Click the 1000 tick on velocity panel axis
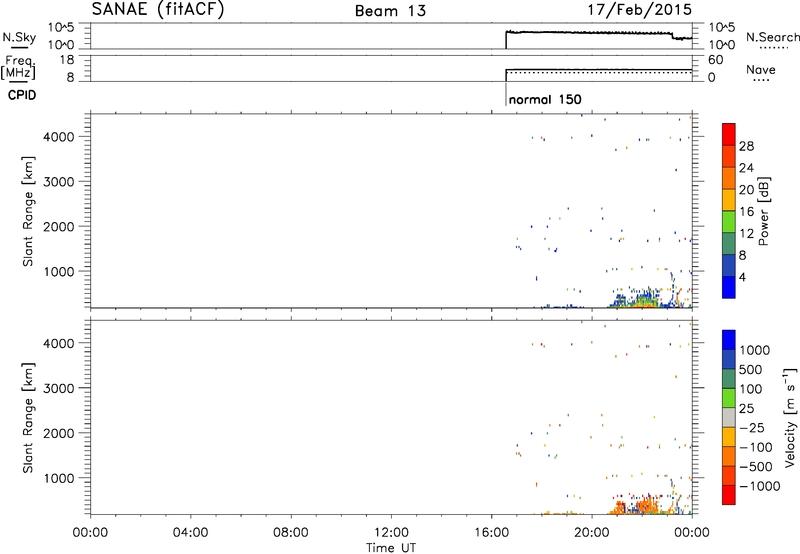Image resolution: width=800 pixels, height=554 pixels. (x=60, y=478)
